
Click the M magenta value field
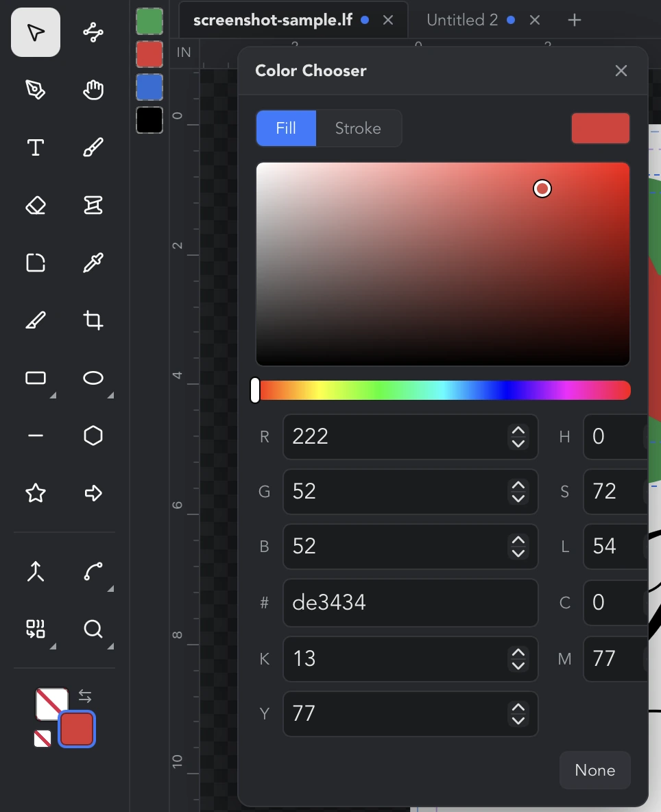coord(616,659)
